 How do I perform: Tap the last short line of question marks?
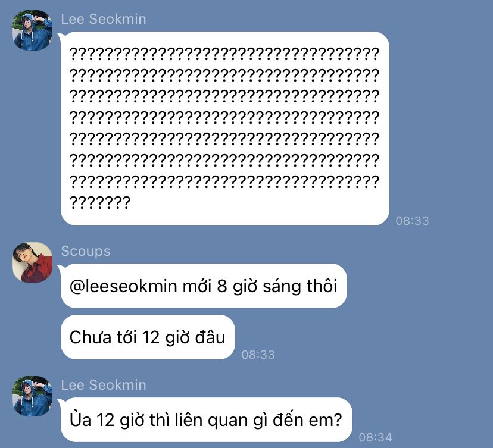(99, 202)
